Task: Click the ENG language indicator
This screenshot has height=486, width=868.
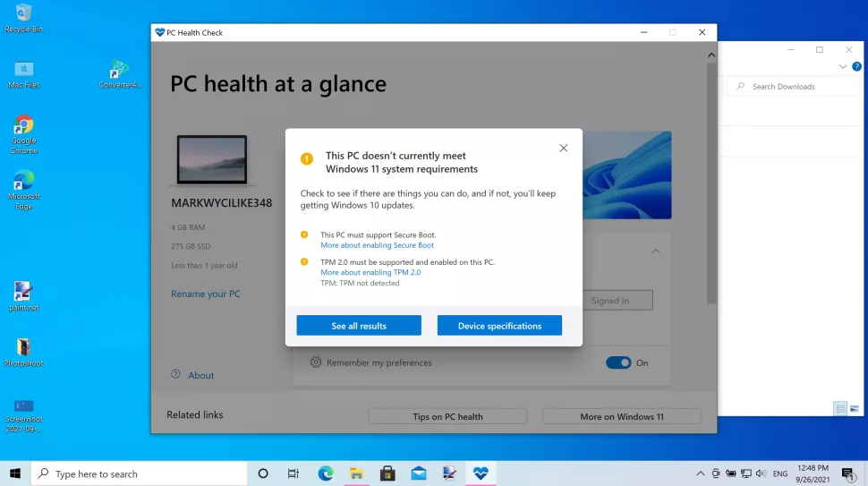Action: 780,473
